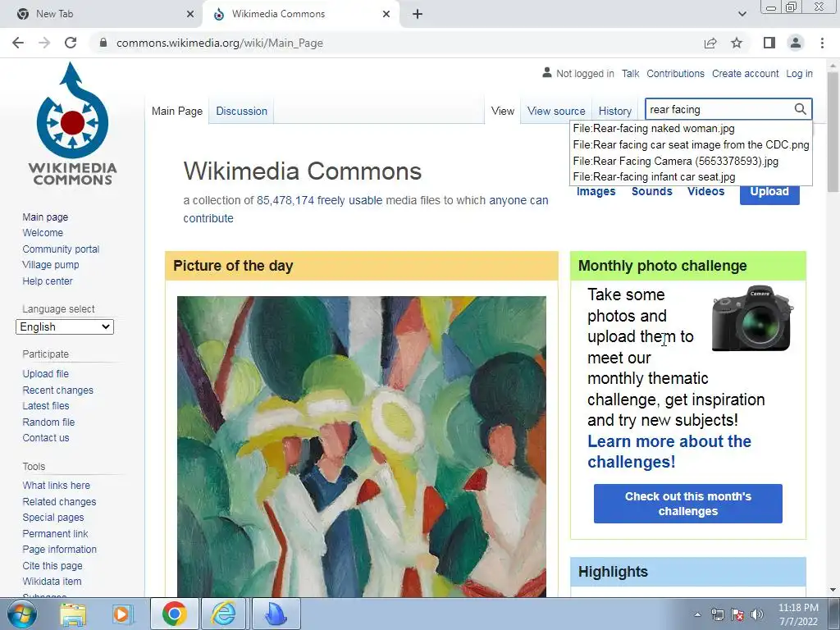The image size is (840, 630).
Task: Click the share page icon in address bar
Action: coord(710,43)
